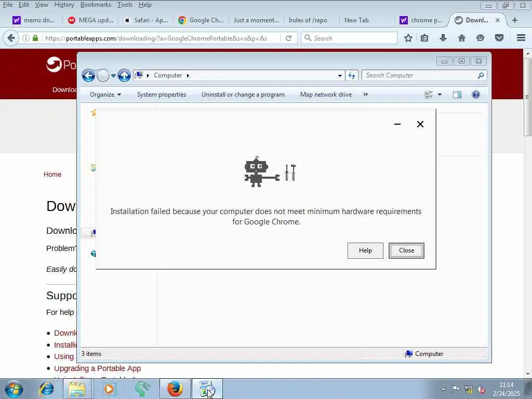Switch to the Index of /repo tab
Screen dimensions: 532x399
click(308, 20)
